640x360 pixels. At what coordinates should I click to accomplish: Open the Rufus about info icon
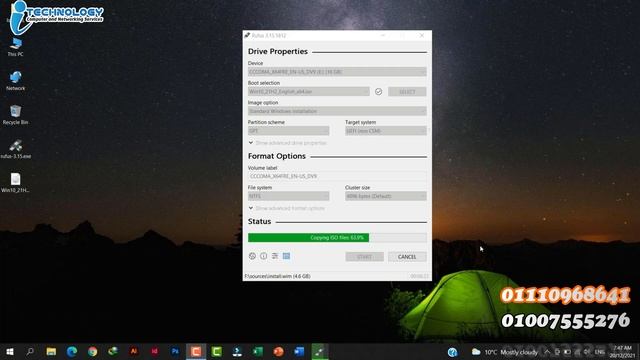pos(264,256)
